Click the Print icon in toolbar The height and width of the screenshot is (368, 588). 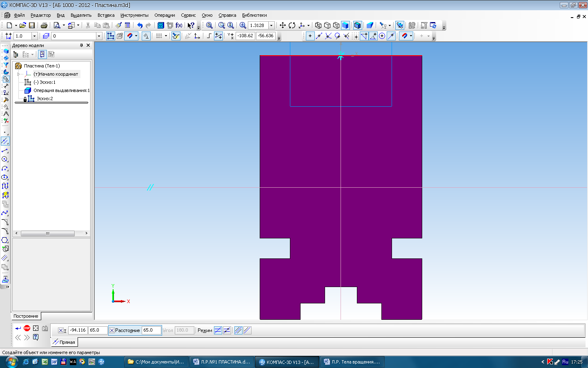[x=44, y=25]
